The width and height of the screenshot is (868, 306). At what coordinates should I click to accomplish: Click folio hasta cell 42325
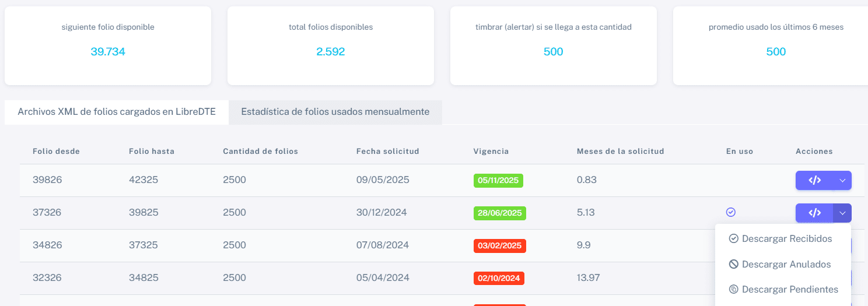click(143, 180)
